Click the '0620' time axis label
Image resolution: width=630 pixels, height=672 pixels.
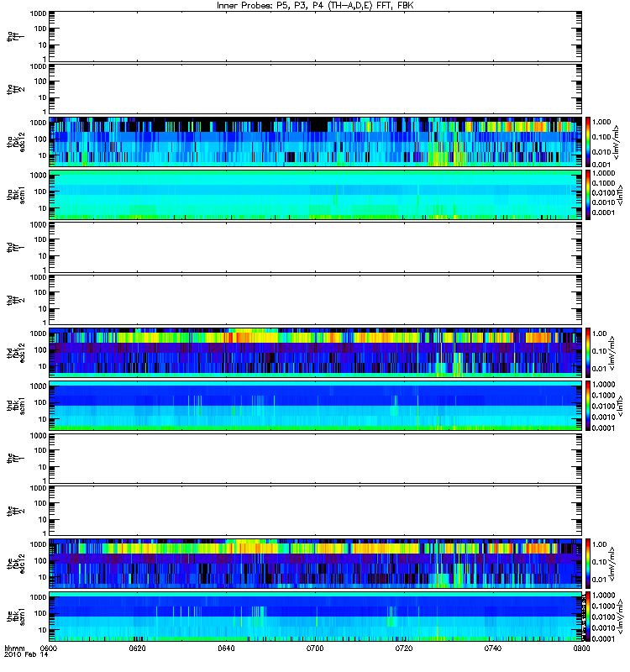point(137,648)
